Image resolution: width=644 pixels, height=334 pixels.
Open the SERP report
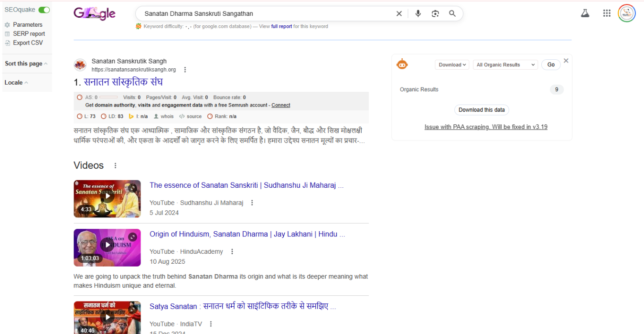coord(29,34)
